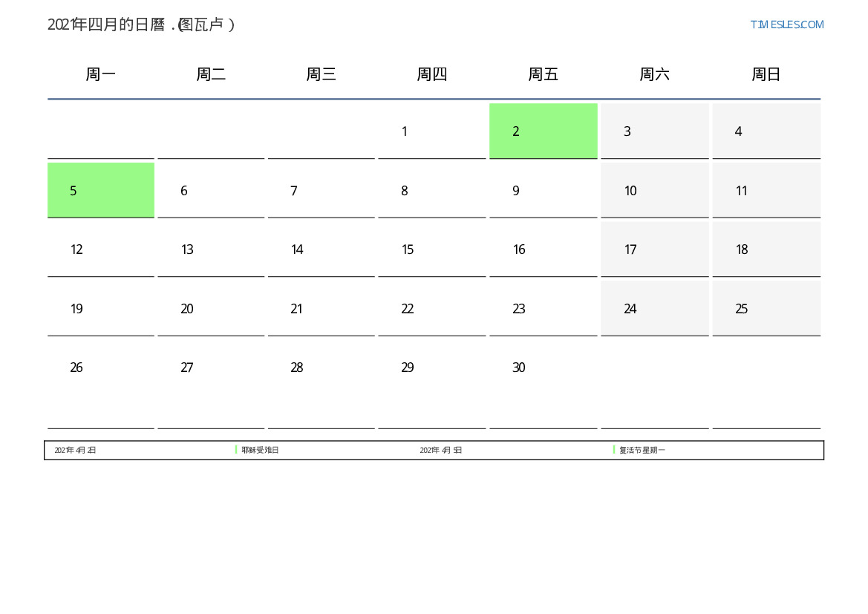
Task: Click the 复活节星期一 holiday legend entry
Action: pyautogui.click(x=642, y=450)
